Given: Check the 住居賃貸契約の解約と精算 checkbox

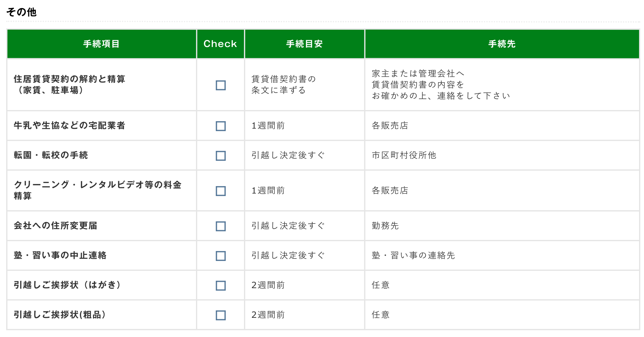Looking at the screenshot, I should pos(220,85).
